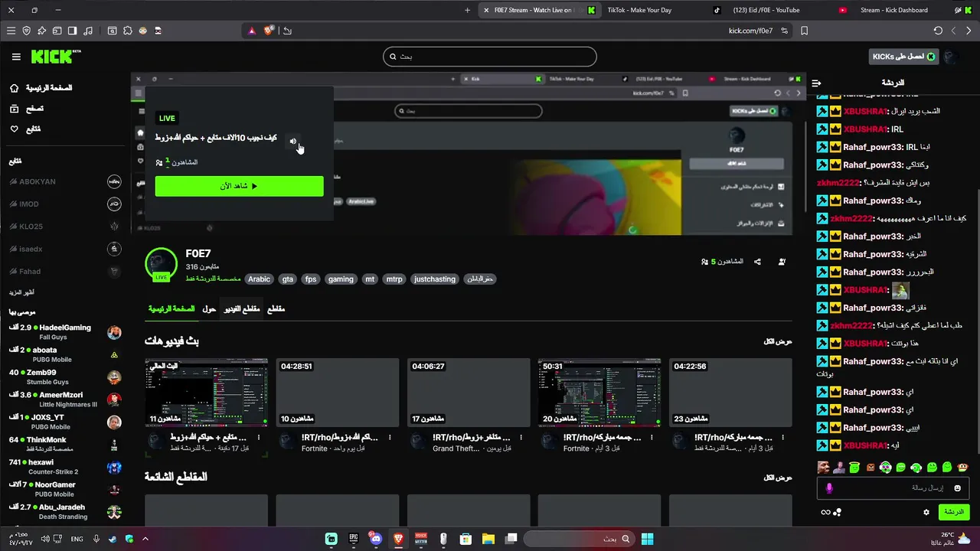
Task: Expand 'أظهر المزيد' in followed list
Action: [21, 292]
